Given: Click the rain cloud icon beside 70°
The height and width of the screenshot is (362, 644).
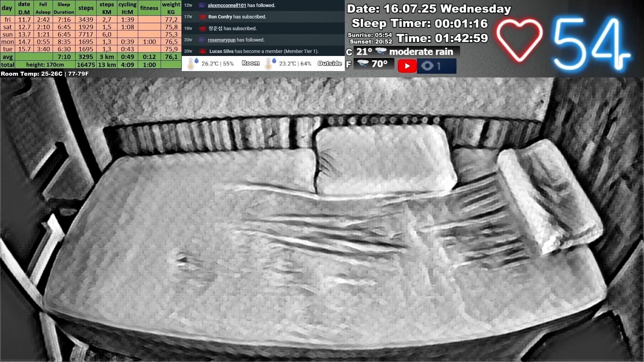Looking at the screenshot, I should tap(363, 63).
